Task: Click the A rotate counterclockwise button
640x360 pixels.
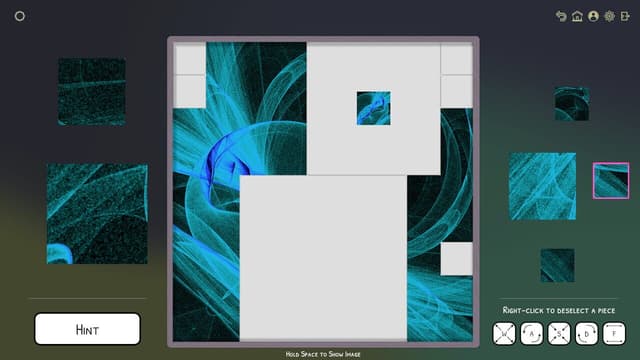Action: [531, 333]
